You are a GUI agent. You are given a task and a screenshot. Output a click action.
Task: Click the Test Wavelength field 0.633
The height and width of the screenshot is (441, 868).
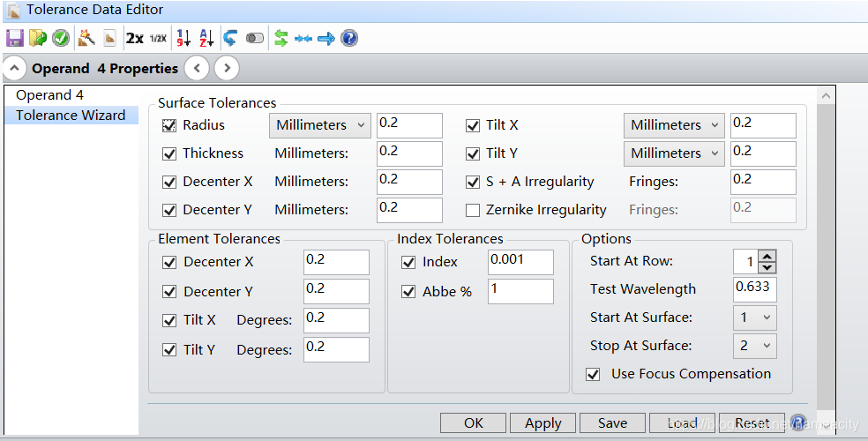[x=755, y=290]
